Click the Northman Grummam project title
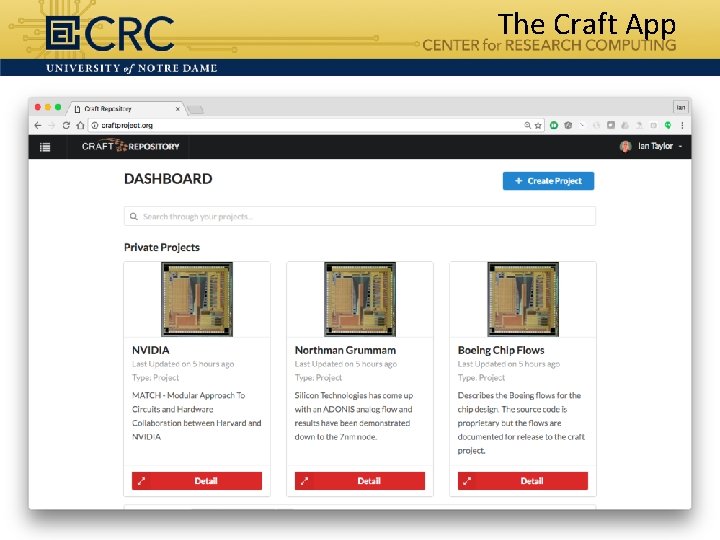720x540 pixels. [345, 350]
